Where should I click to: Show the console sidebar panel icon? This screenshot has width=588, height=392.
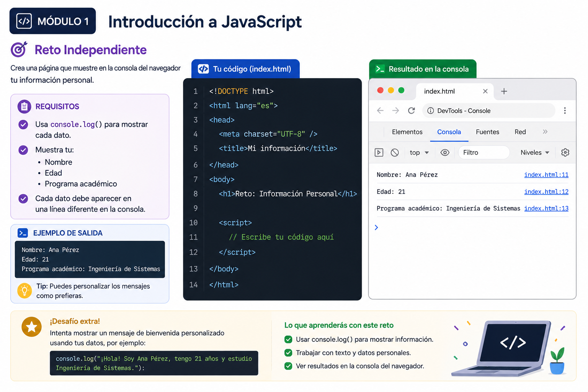click(379, 152)
